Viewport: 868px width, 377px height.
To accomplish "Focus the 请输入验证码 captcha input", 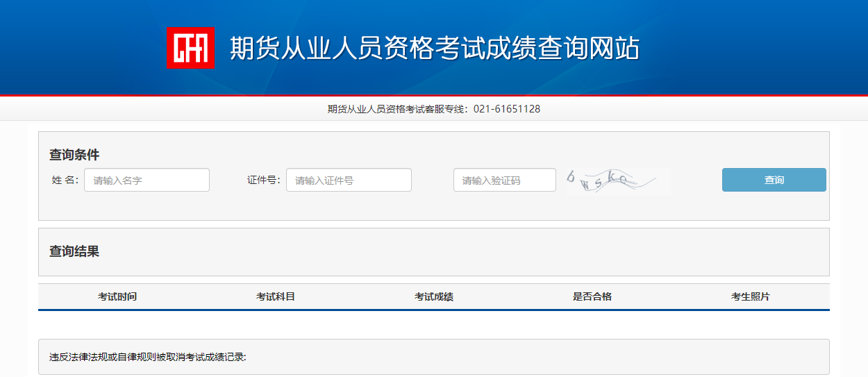I will coord(504,181).
